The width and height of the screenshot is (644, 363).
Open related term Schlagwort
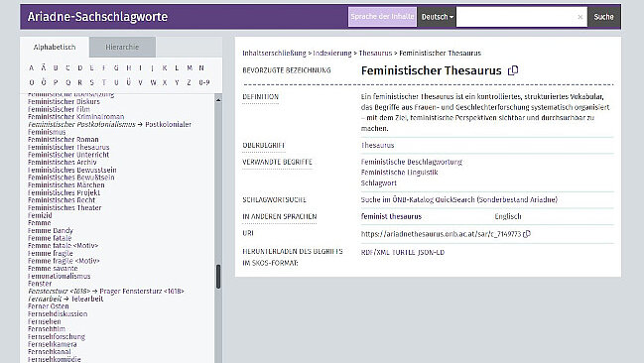[x=379, y=183]
